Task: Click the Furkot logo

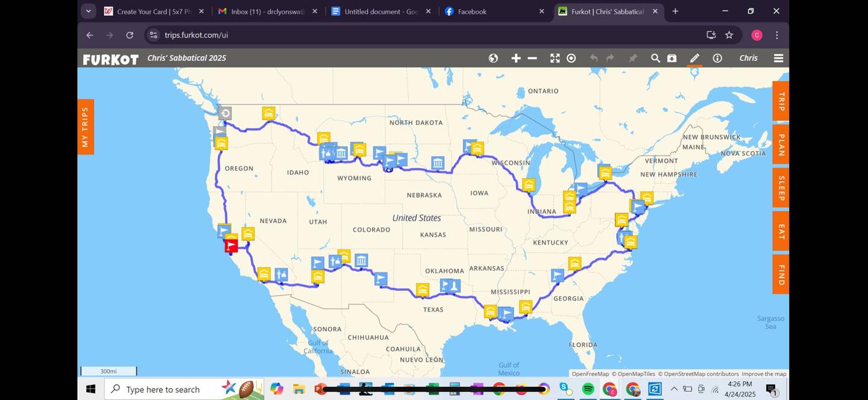Action: click(x=110, y=58)
